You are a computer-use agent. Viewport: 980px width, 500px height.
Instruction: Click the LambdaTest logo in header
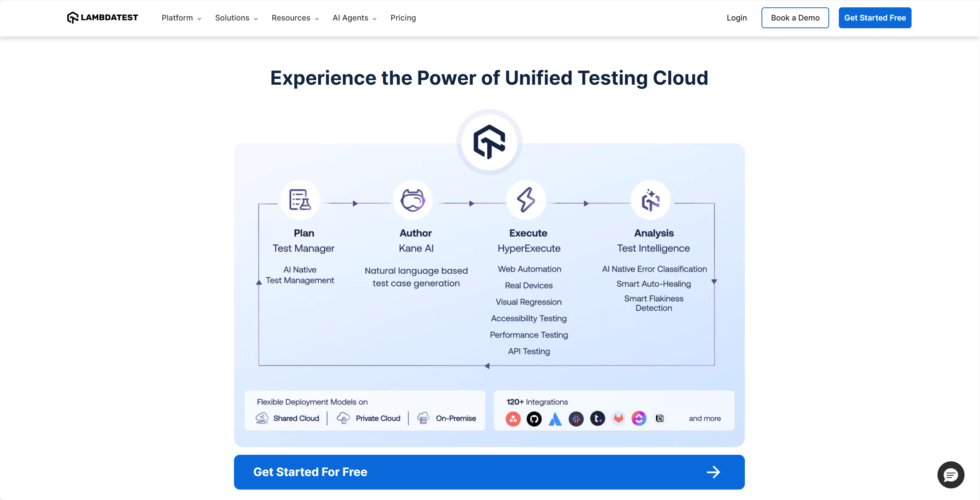(x=102, y=18)
